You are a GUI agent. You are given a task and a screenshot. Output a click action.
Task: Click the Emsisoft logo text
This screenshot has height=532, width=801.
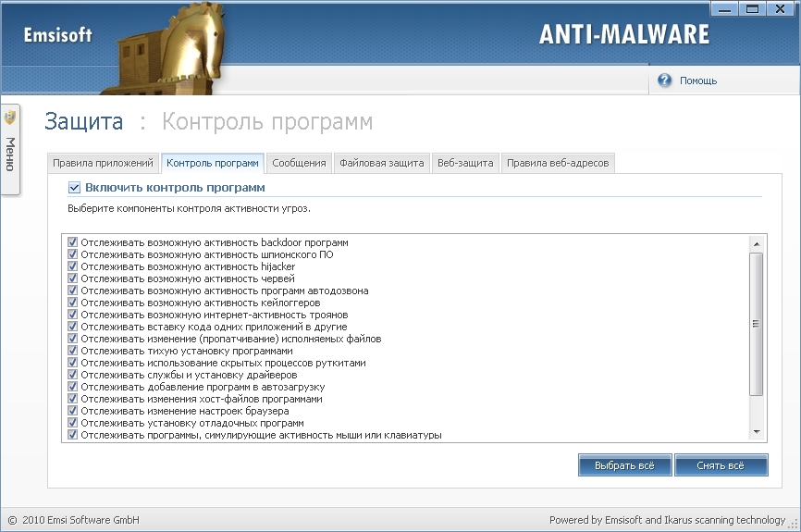57,35
